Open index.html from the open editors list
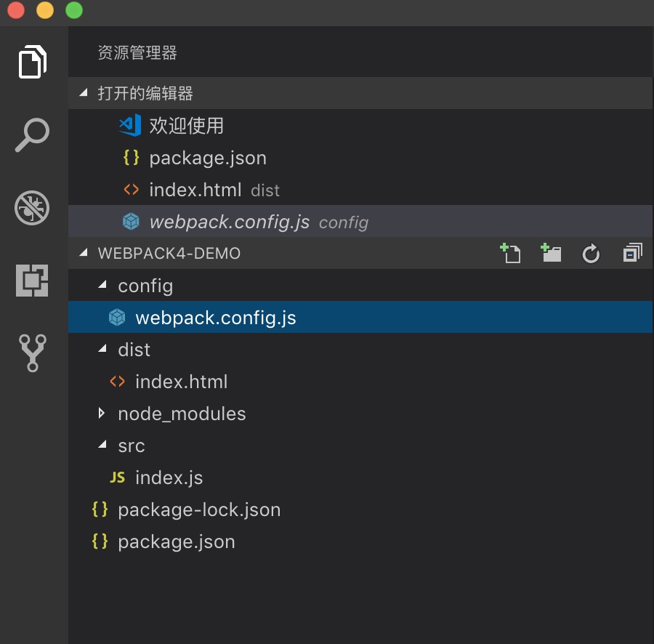Image resolution: width=654 pixels, height=644 pixels. 193,189
